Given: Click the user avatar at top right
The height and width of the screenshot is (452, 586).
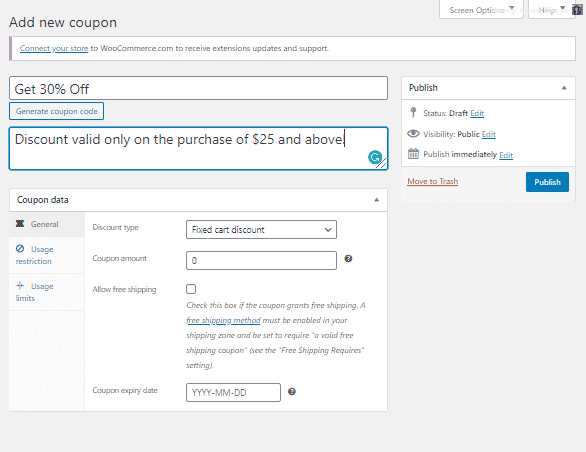Looking at the screenshot, I should [577, 10].
